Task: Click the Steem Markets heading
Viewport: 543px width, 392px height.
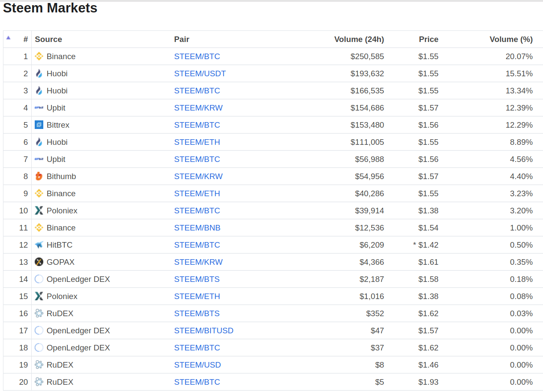Action: (x=50, y=8)
